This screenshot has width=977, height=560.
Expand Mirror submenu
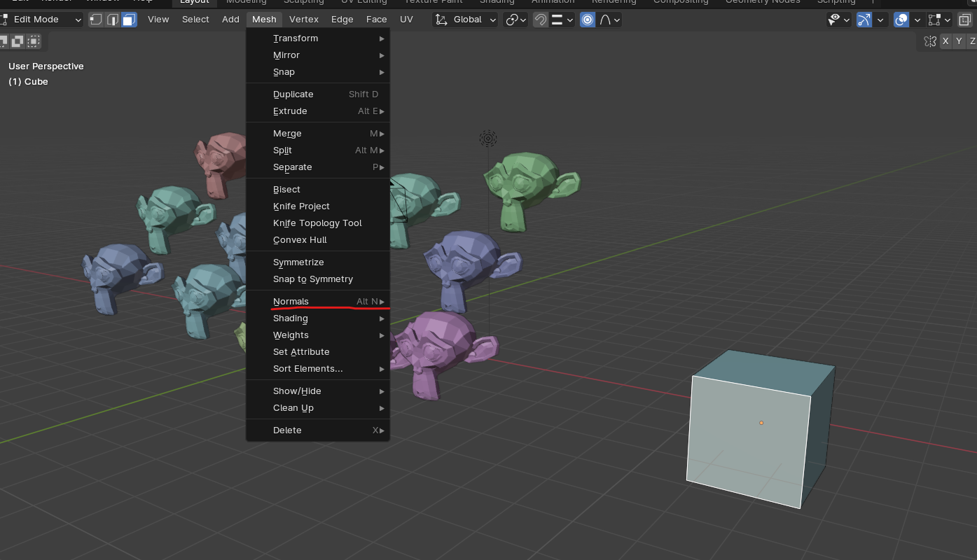[318, 55]
